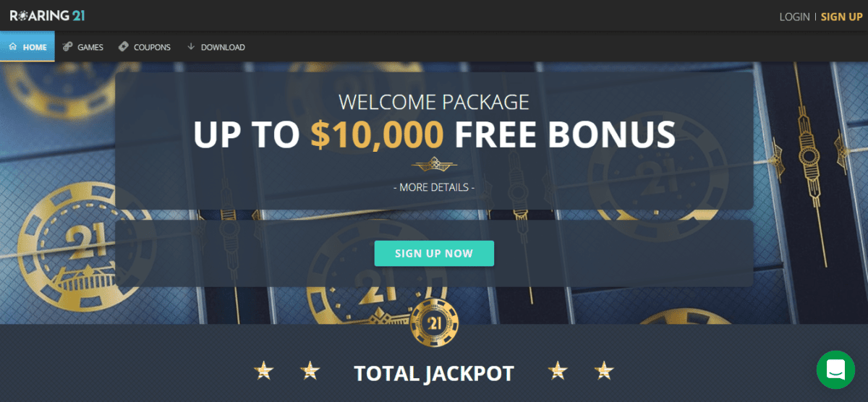Click the Roaring 21 logo
The height and width of the screenshot is (402, 868).
click(47, 15)
